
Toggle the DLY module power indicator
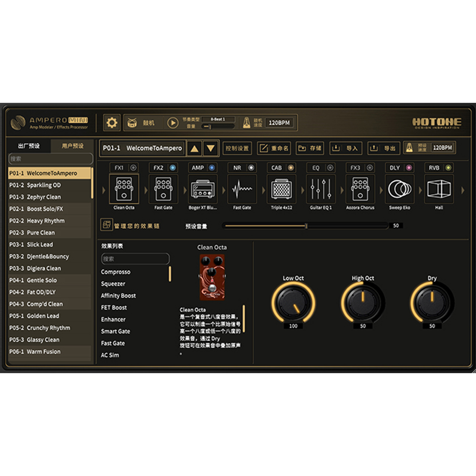click(x=408, y=168)
